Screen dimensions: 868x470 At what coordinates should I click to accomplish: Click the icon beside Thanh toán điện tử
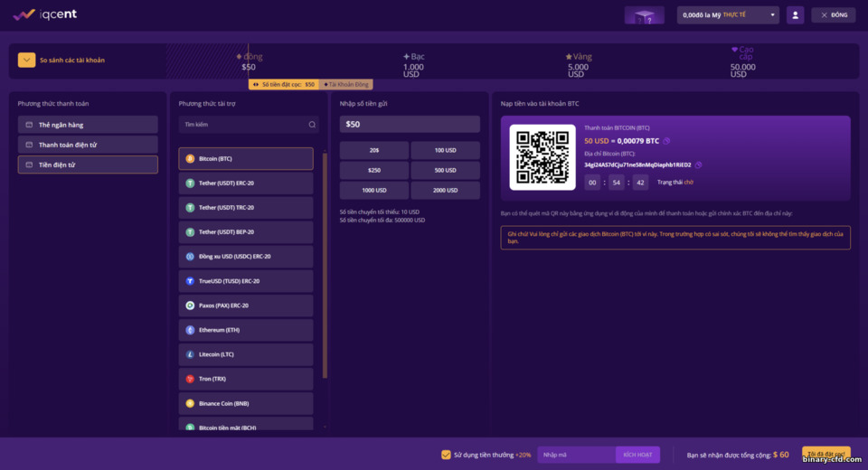(29, 145)
